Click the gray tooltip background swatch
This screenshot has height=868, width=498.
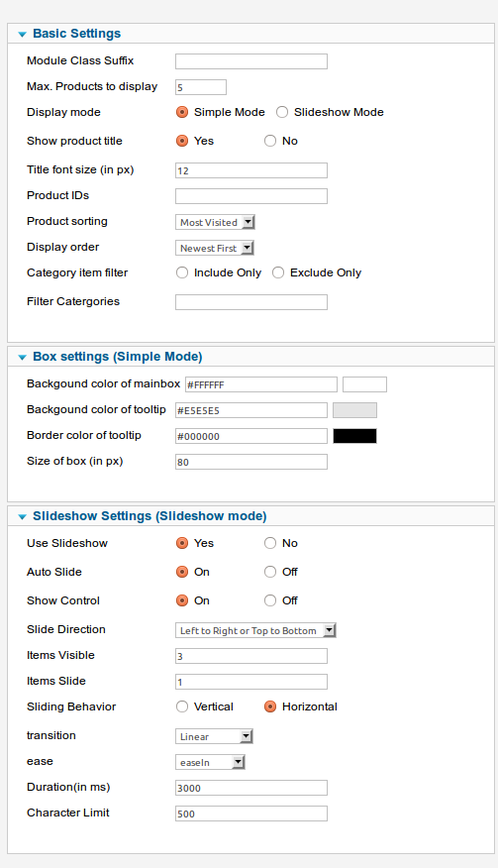click(x=354, y=410)
